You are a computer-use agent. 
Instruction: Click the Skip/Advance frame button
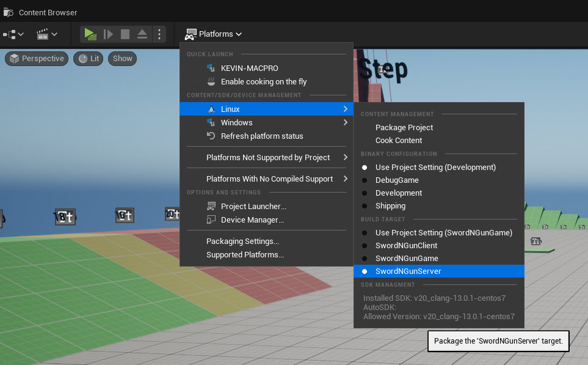pos(108,34)
